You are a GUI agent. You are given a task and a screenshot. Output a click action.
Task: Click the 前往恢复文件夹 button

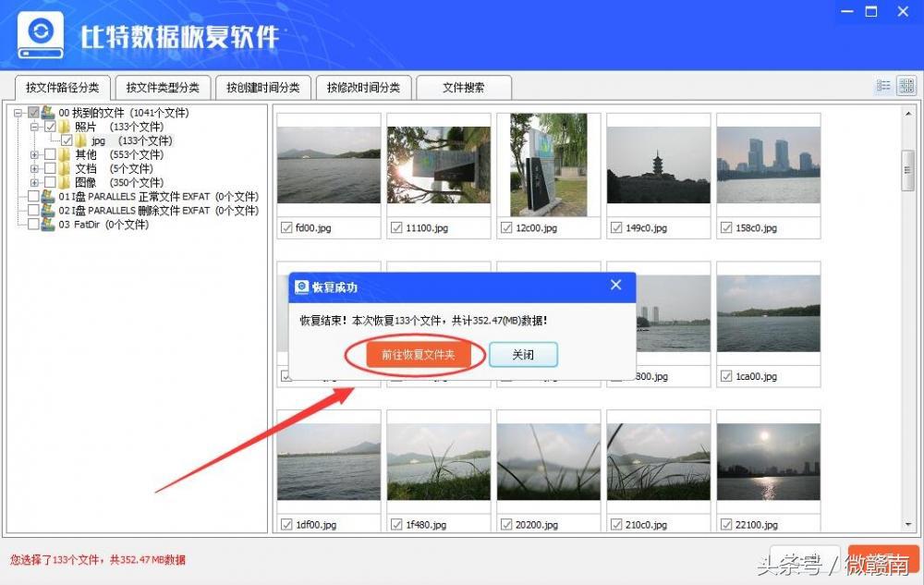[417, 354]
